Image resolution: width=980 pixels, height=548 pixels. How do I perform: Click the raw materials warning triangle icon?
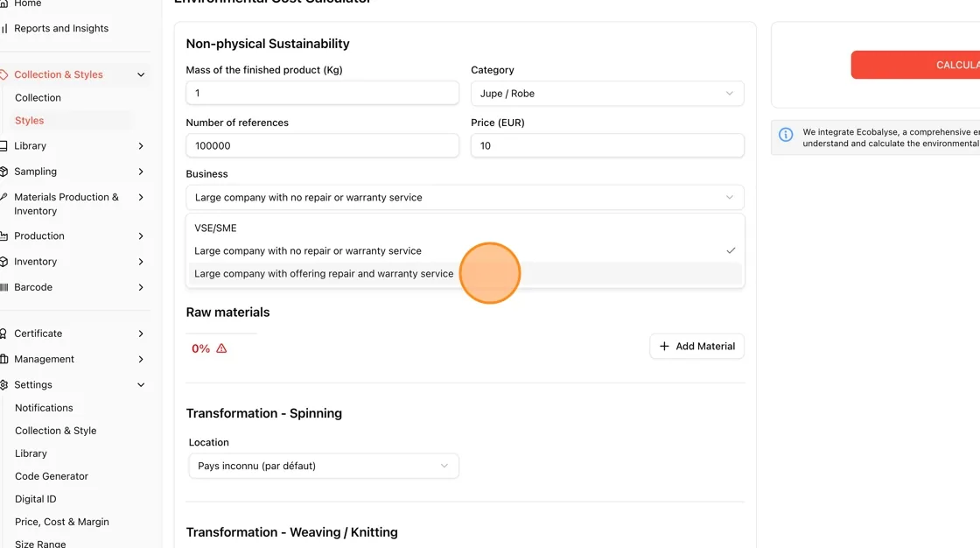tap(221, 348)
